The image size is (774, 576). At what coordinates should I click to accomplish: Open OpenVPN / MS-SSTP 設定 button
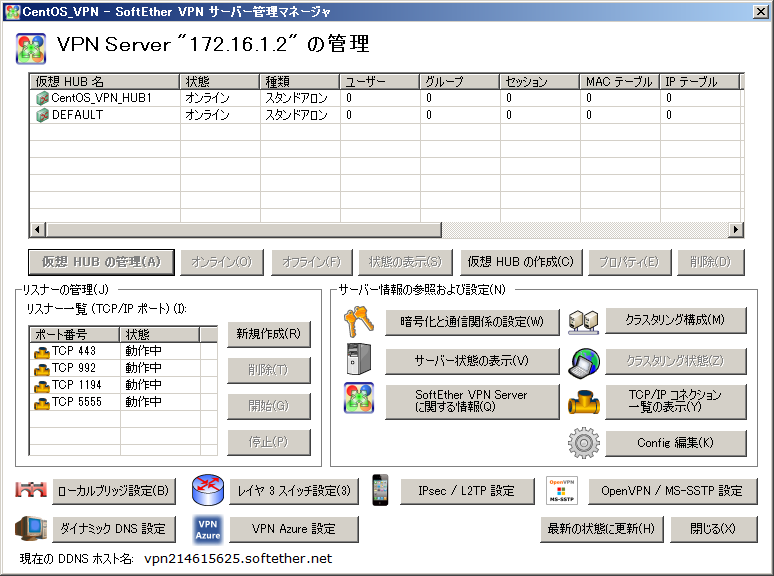[672, 491]
